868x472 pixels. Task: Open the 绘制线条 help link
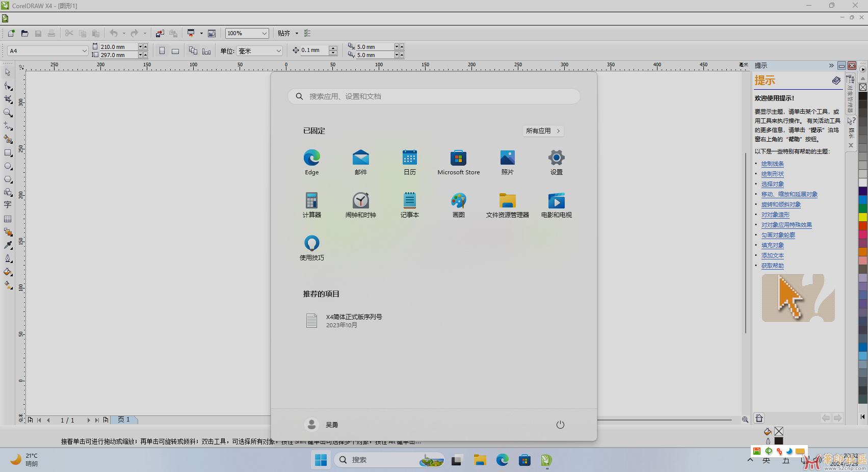pos(773,164)
